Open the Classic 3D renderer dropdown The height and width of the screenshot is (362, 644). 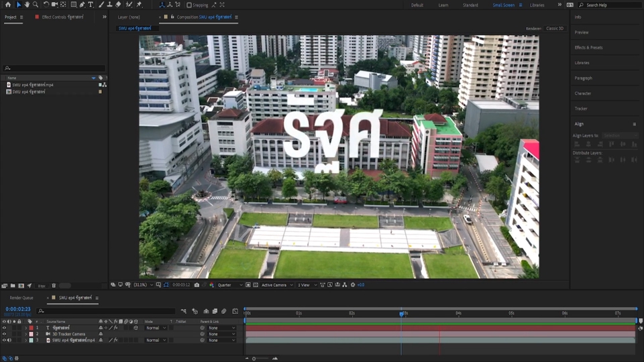[555, 28]
